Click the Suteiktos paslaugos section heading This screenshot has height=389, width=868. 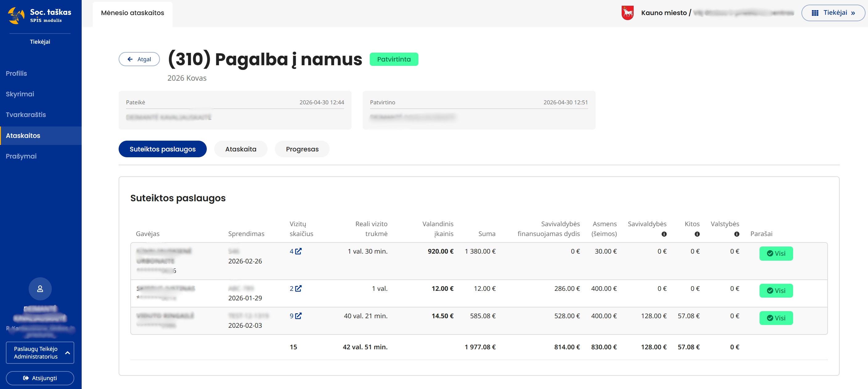[178, 198]
